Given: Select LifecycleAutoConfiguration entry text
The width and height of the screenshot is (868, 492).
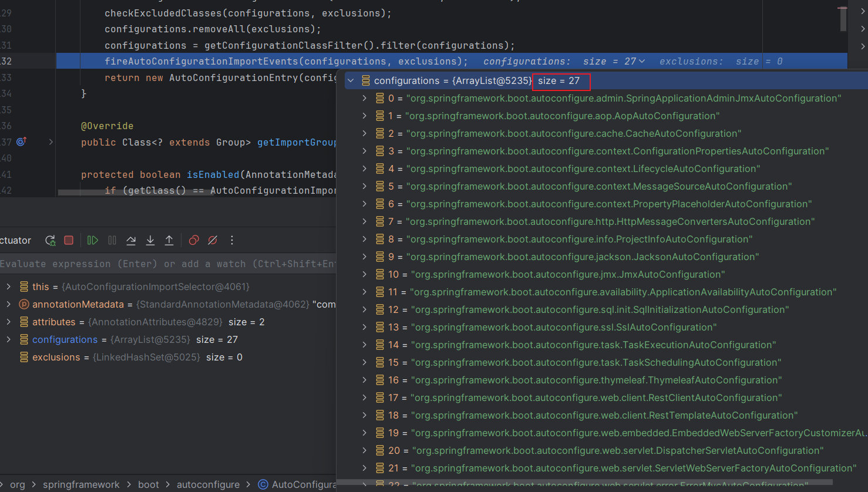Looking at the screenshot, I should [583, 169].
